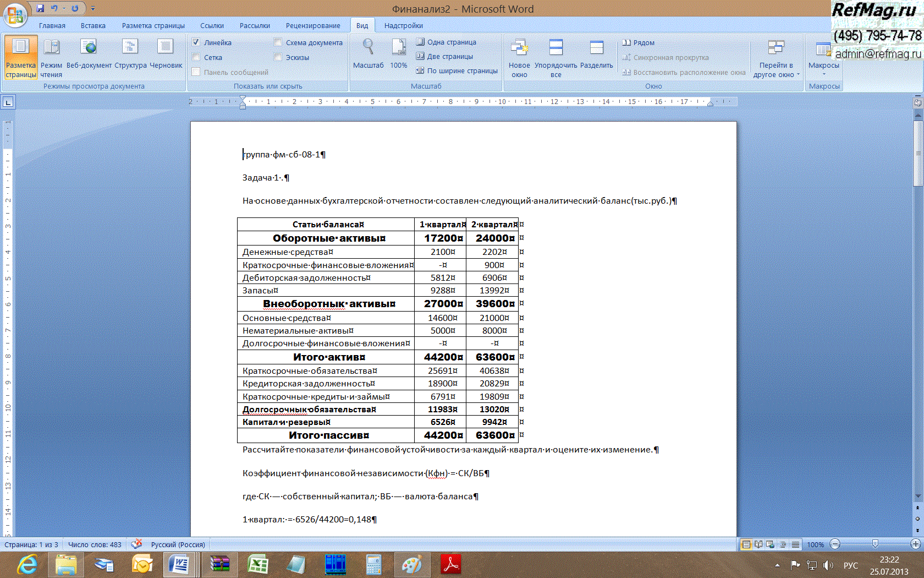
Task: Click the zoom slider in status bar
Action: 875,544
